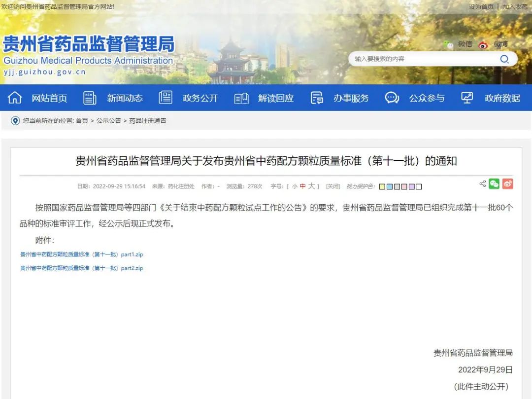
Task: Switch font size to 小
Action: coord(295,186)
